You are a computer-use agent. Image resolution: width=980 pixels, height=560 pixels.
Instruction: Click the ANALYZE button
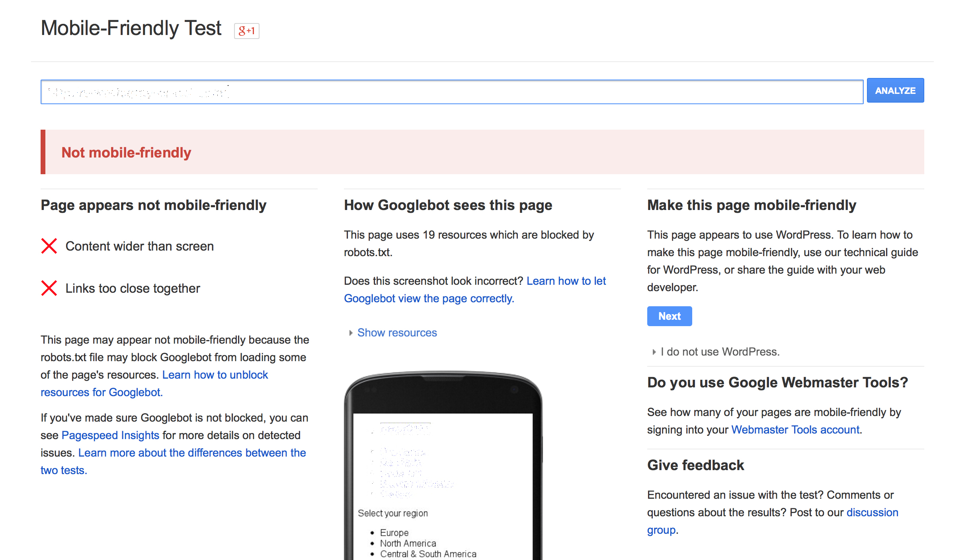click(895, 91)
